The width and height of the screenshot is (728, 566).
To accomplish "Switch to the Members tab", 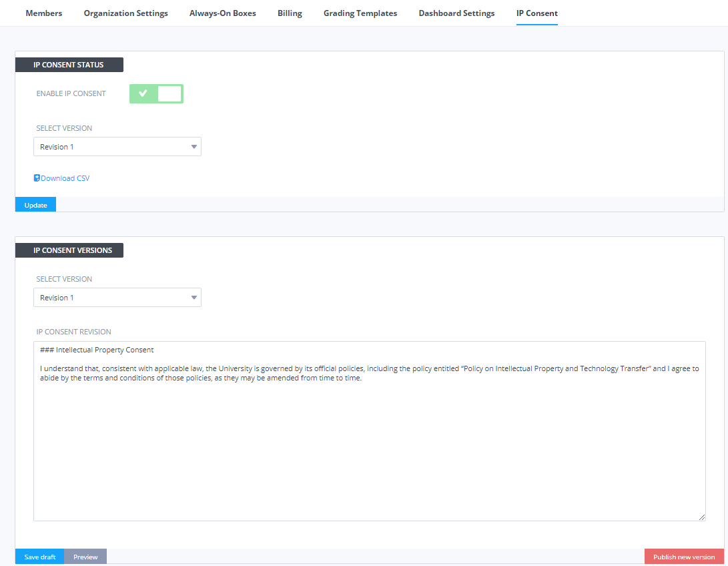I will pyautogui.click(x=44, y=13).
